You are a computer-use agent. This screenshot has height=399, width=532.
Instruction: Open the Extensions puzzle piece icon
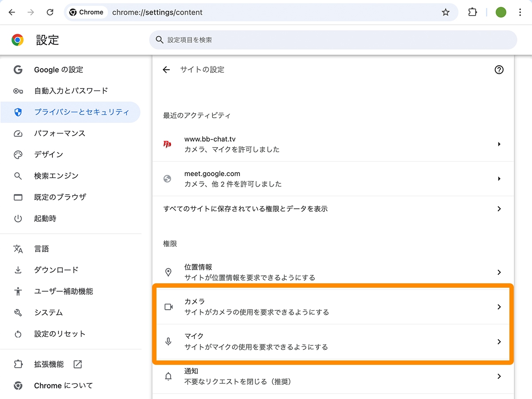coord(472,12)
